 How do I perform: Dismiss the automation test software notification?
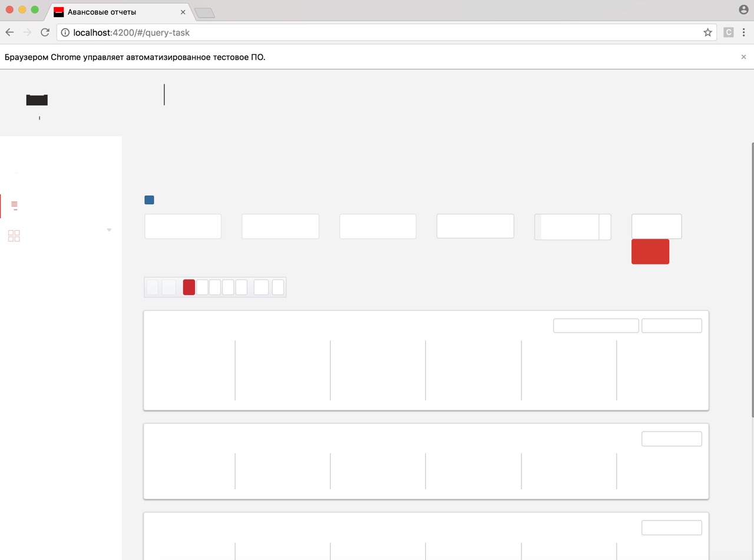743,57
